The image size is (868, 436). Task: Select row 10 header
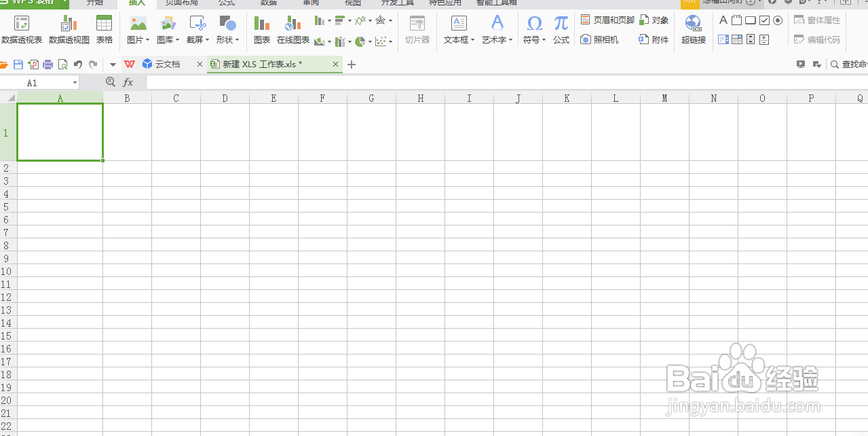(5, 271)
